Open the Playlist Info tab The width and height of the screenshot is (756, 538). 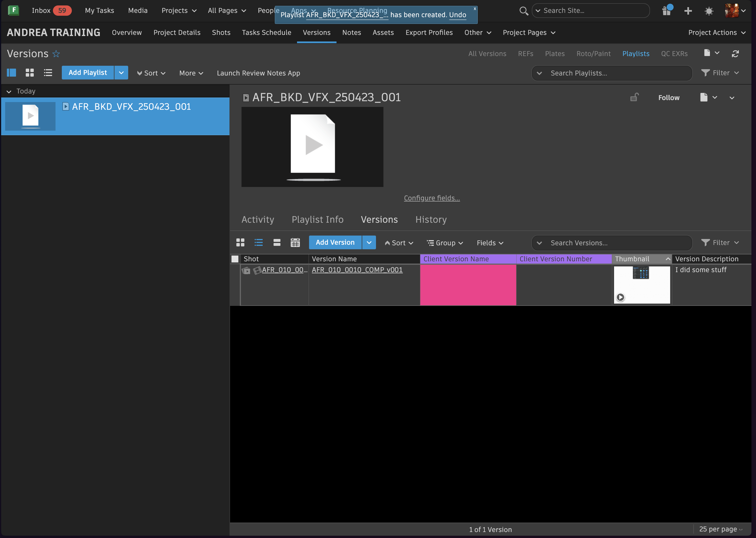coord(317,220)
